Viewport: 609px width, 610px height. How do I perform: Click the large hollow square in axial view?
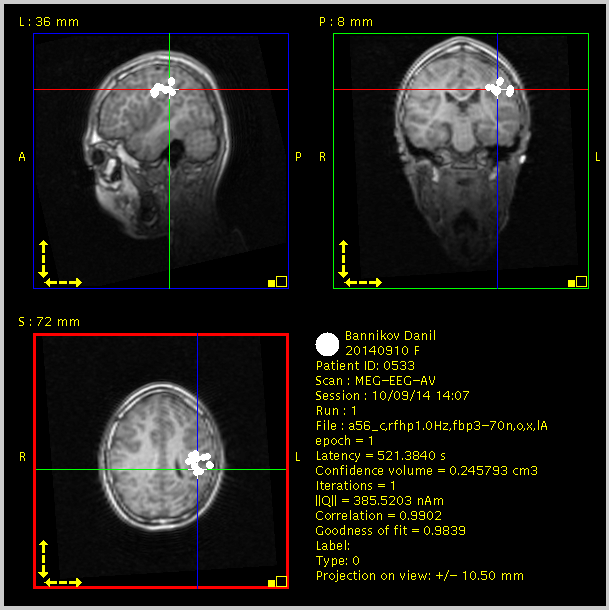pos(282,581)
